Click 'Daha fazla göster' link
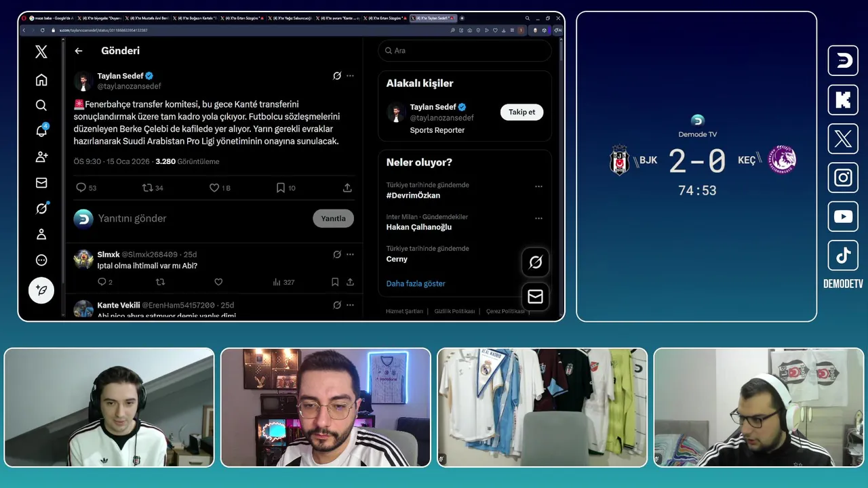 pyautogui.click(x=416, y=283)
